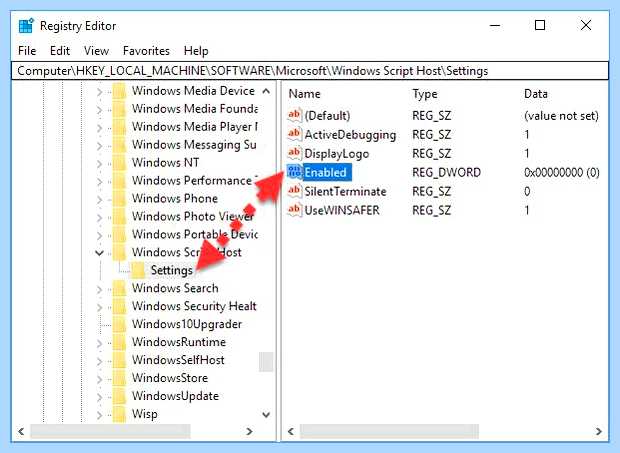This screenshot has width=620, height=453.
Task: Select the SilentTerminate value name
Action: tap(345, 191)
